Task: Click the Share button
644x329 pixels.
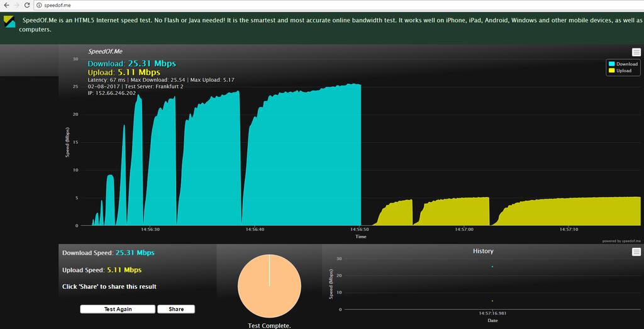Action: pyautogui.click(x=176, y=309)
